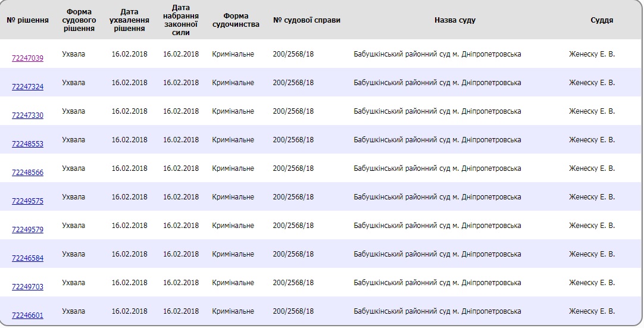Open decision number 72247039

[27, 58]
